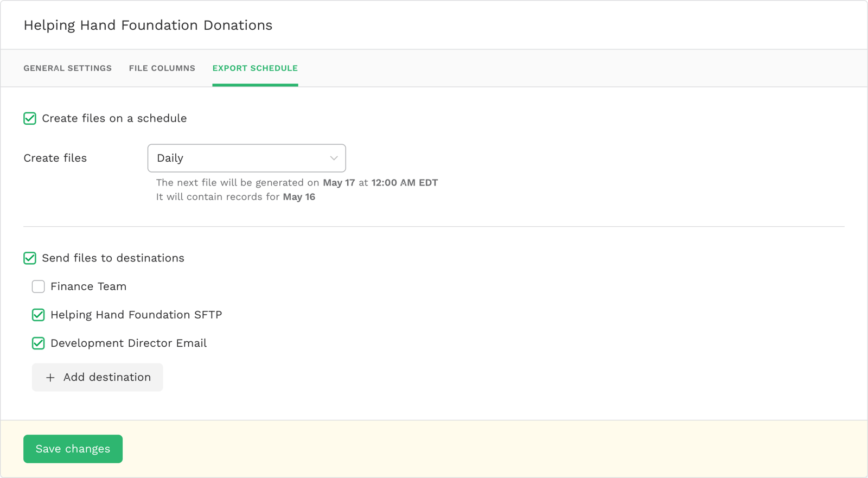Disable the Development Director Email checkbox
The width and height of the screenshot is (868, 478).
coord(39,343)
